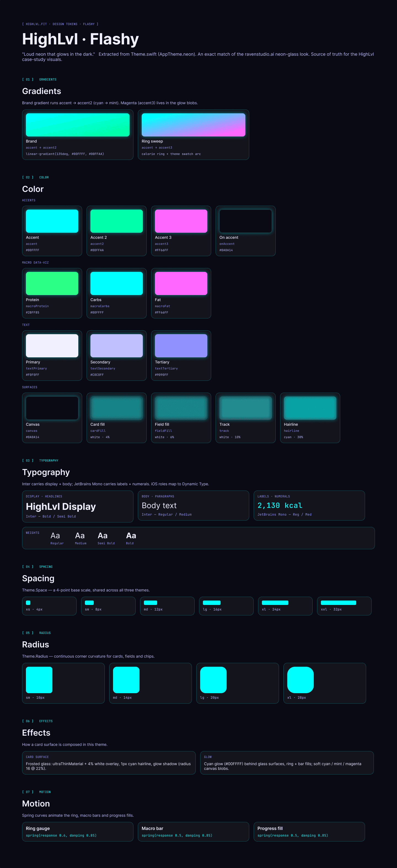Click the #F0F0FF Primary hex value
This screenshot has height=868, width=397.
click(x=33, y=375)
